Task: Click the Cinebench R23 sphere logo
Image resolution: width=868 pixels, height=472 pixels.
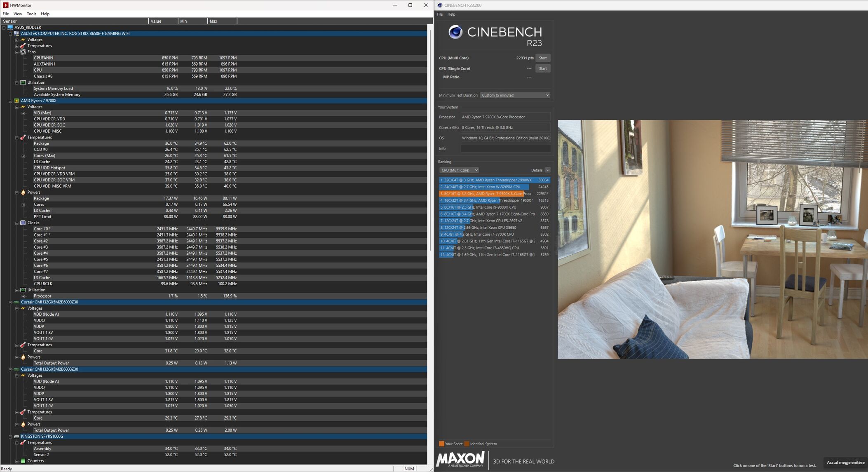Action: coord(455,32)
